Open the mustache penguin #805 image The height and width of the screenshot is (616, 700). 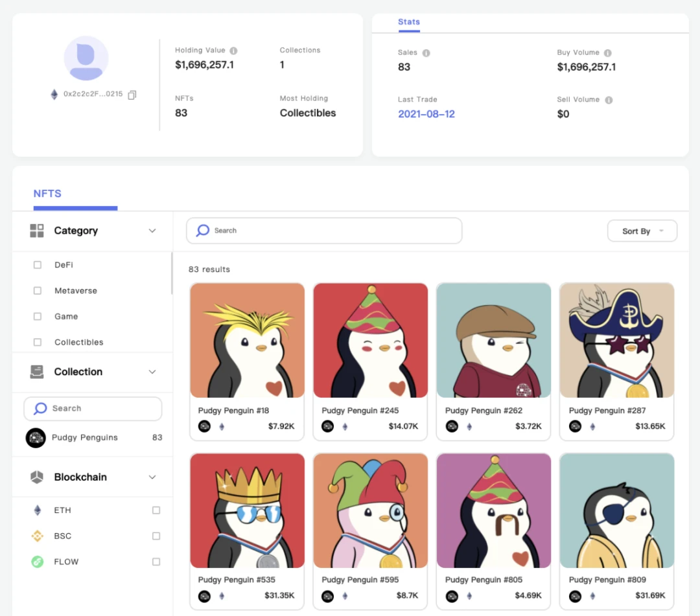click(x=494, y=510)
